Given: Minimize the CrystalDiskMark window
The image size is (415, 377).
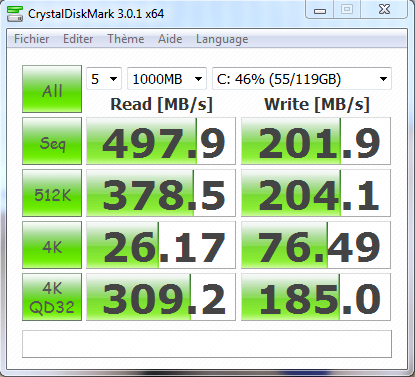Looking at the screenshot, I should tap(320, 10).
